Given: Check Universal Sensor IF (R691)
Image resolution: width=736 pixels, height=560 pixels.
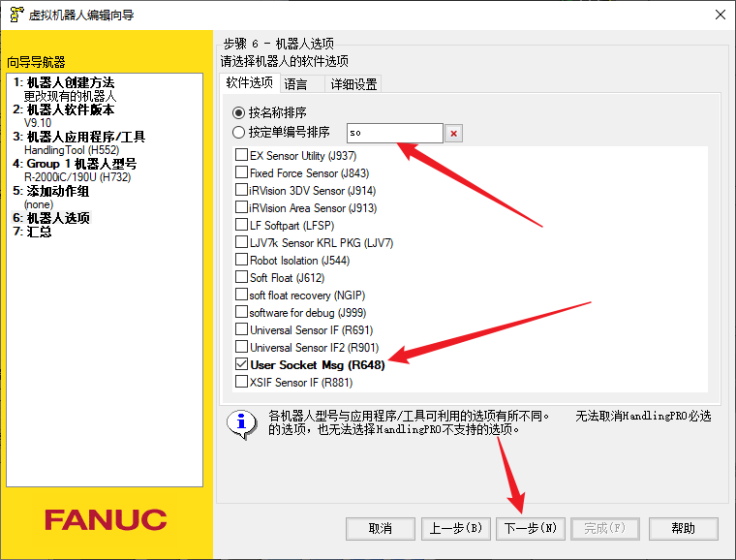Looking at the screenshot, I should pyautogui.click(x=242, y=329).
